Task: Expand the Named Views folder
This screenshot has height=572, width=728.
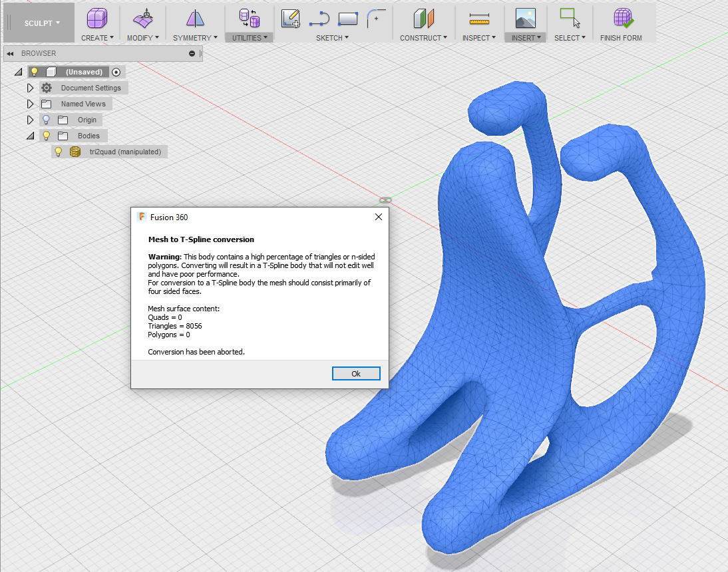Action: pos(30,103)
